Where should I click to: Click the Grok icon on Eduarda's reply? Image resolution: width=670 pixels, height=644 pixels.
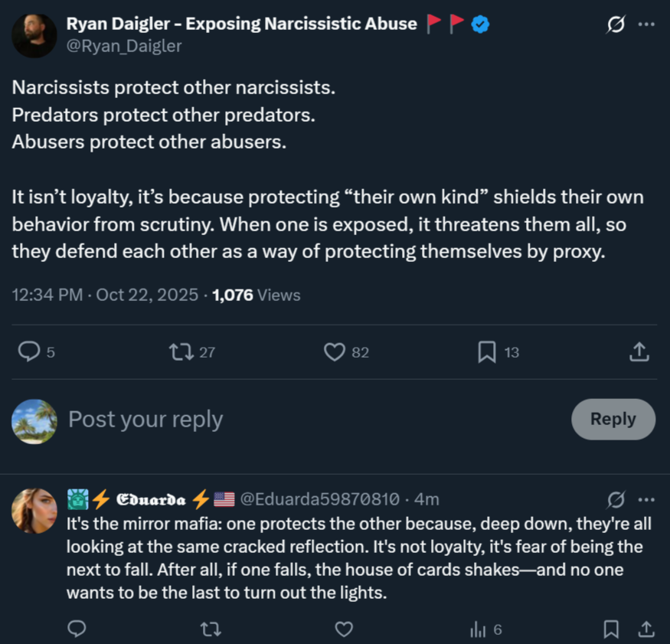pos(615,499)
